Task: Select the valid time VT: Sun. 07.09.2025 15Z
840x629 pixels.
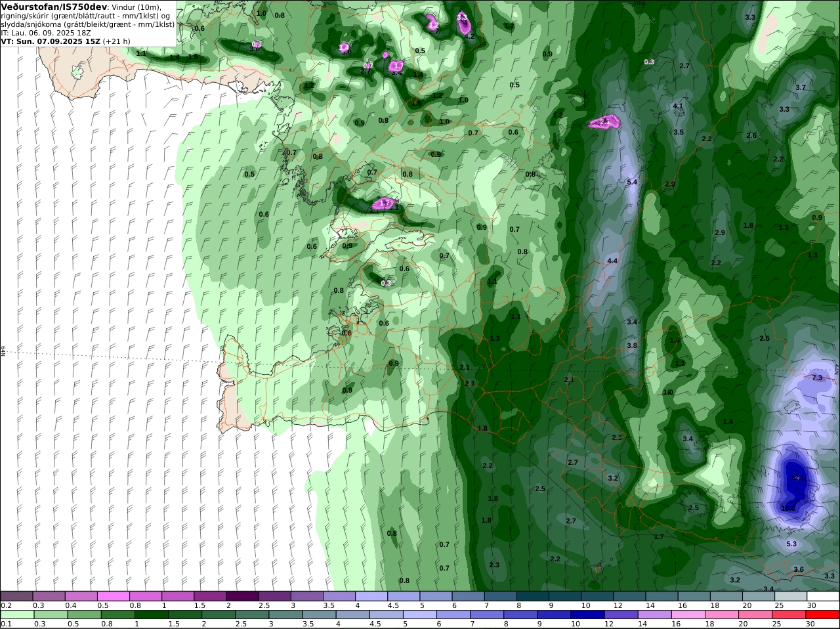Action: pyautogui.click(x=51, y=41)
